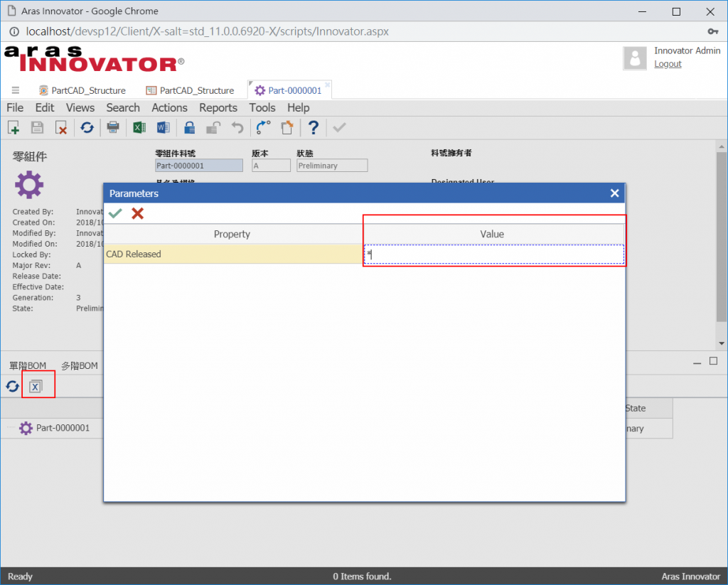Open the Search menu

(122, 108)
